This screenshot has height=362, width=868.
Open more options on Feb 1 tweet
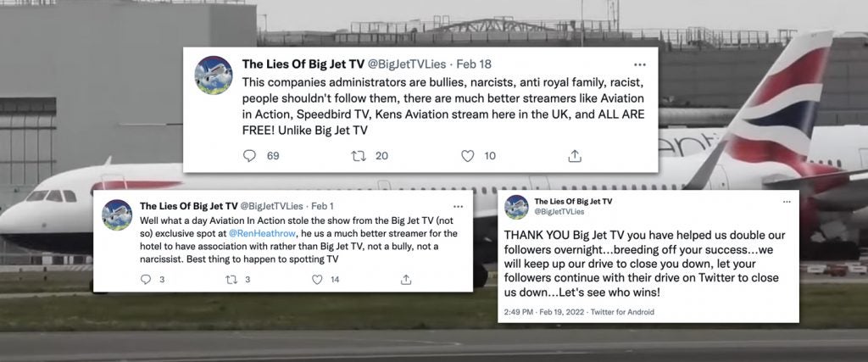click(459, 207)
